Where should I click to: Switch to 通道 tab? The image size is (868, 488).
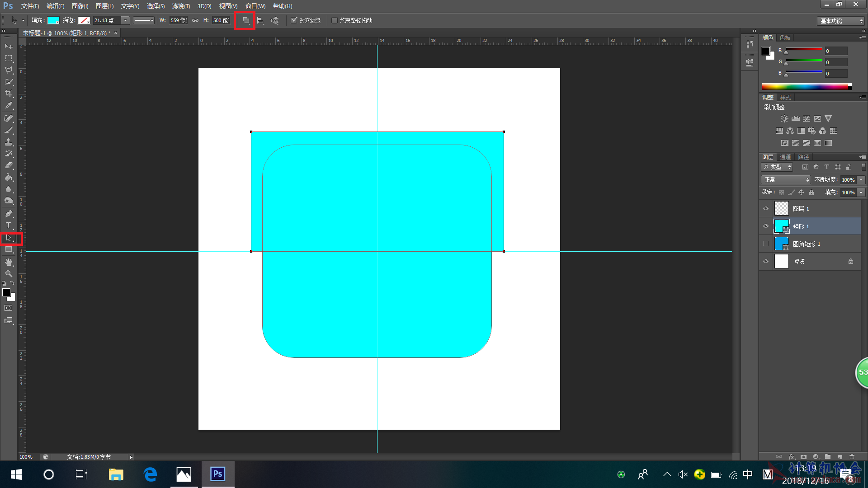click(x=785, y=157)
